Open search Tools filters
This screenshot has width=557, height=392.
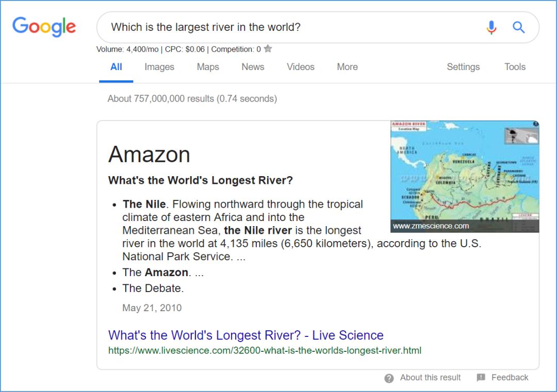point(515,67)
